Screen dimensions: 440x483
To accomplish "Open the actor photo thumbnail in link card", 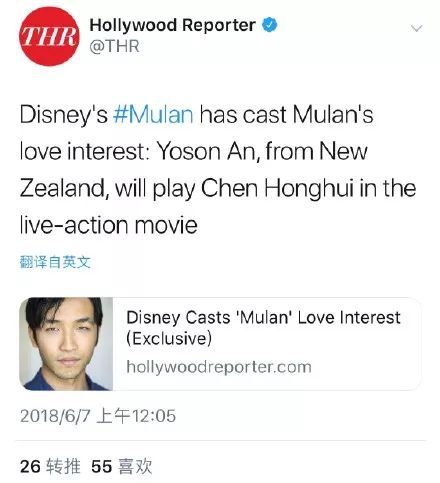I will pyautogui.click(x=66, y=344).
